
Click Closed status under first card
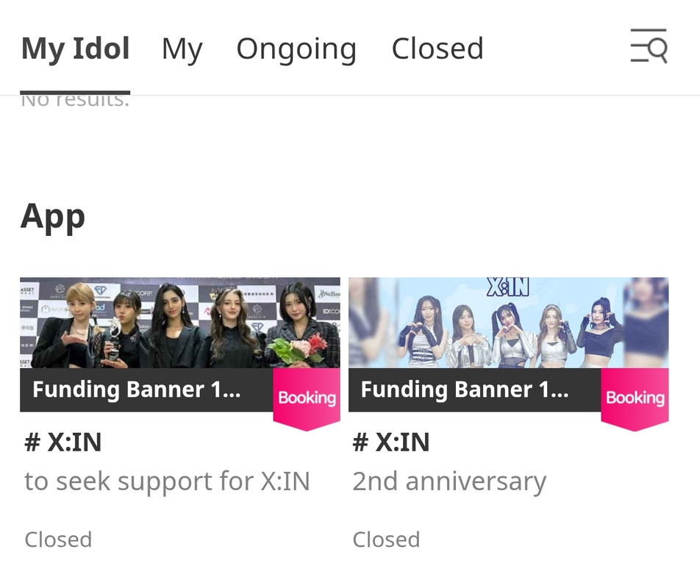[59, 539]
